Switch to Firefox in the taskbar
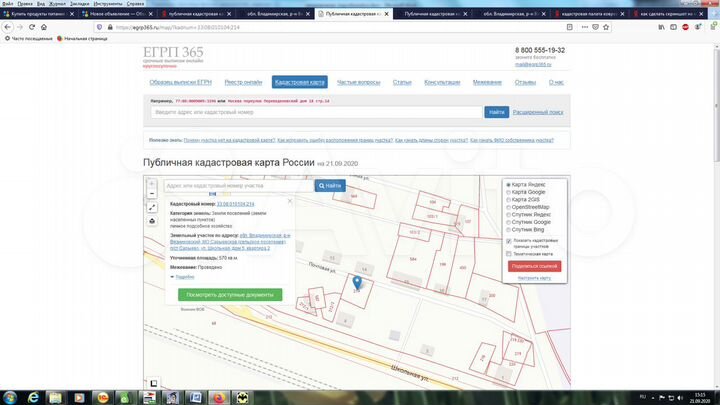 [x=219, y=398]
